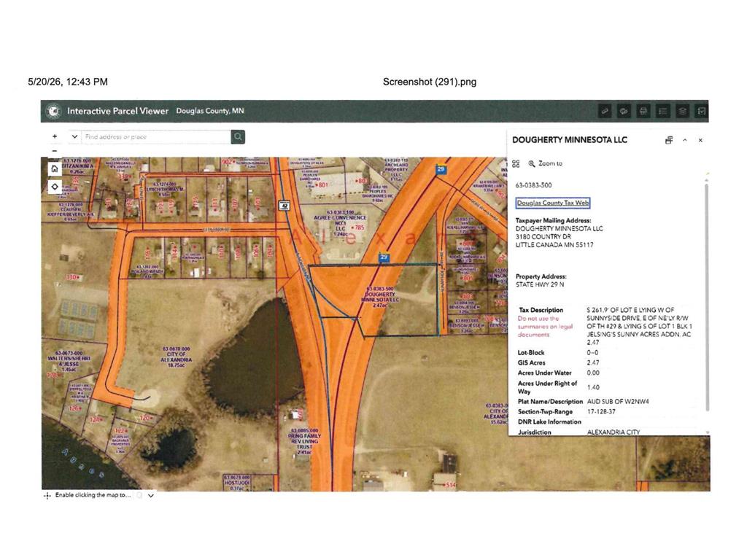Select the City of Alexandria 18.75ac parcel

176,357
